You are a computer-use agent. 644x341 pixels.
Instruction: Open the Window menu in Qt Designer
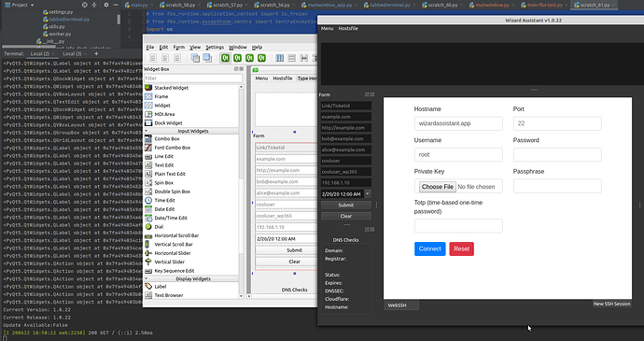click(238, 48)
